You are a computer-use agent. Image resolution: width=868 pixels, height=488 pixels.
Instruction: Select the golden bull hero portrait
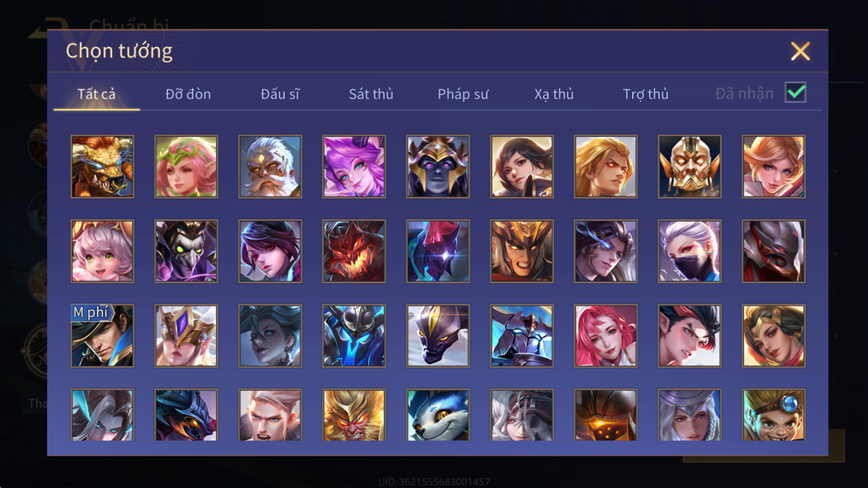(x=102, y=167)
